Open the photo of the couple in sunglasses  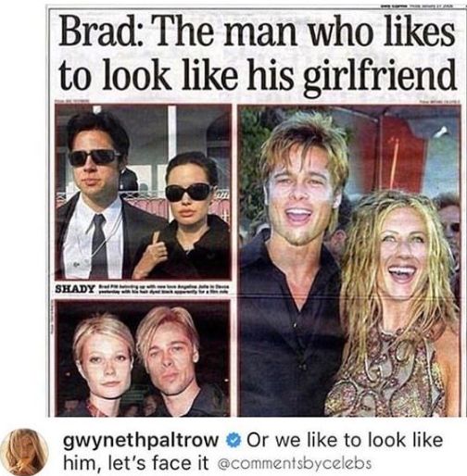(x=143, y=192)
